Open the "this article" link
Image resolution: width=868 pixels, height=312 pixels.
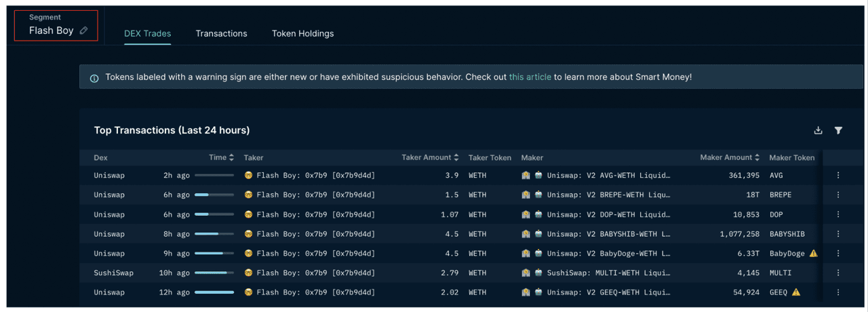pos(530,77)
